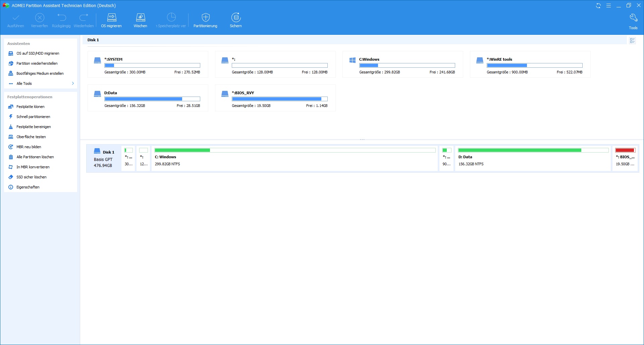Click the Bootfähiges Medium erstellen icon
Image resolution: width=644 pixels, height=345 pixels.
(11, 73)
